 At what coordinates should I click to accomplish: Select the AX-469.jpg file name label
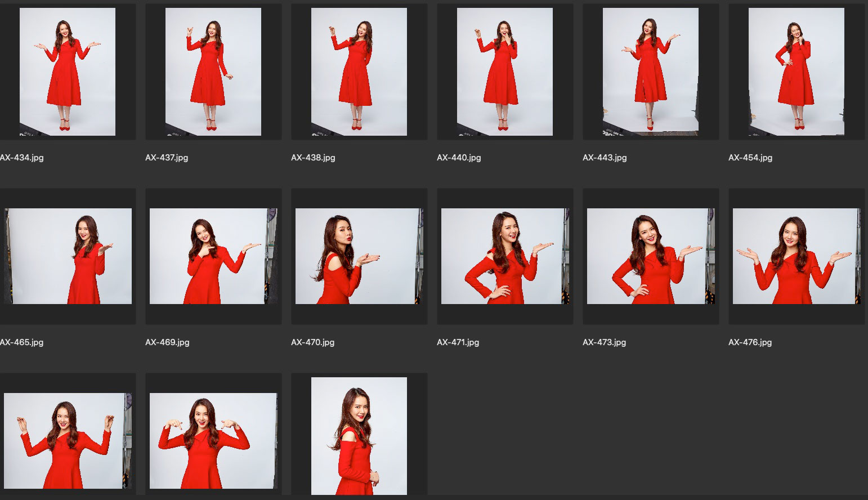pyautogui.click(x=167, y=342)
